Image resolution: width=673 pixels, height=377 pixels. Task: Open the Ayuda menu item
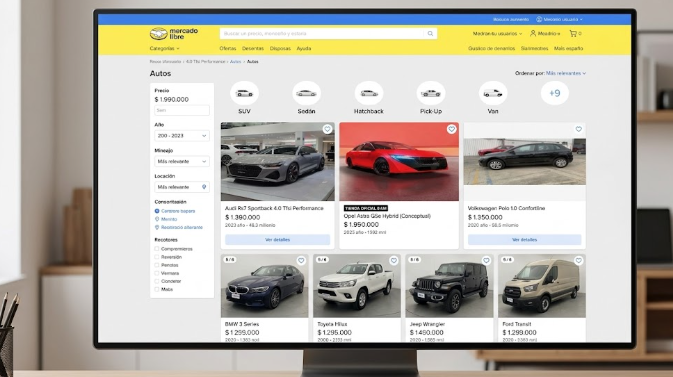304,49
